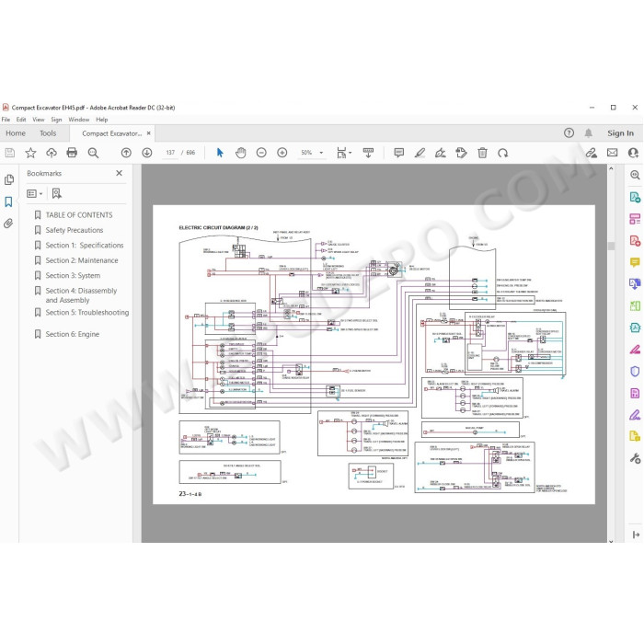Open Section 5: Troubleshooting bookmark
Viewport: 644px width, 644px height.
tap(87, 313)
